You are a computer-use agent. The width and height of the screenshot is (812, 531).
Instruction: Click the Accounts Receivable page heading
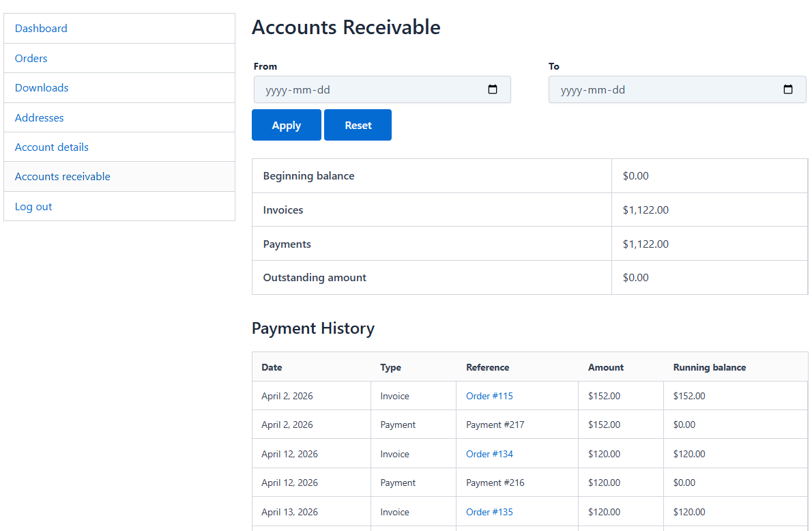[x=346, y=27]
